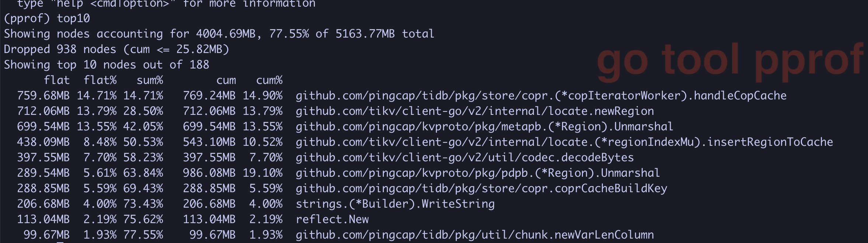
Task: Click the chunk.newVarLenColumn function path
Action: pyautogui.click(x=475, y=235)
